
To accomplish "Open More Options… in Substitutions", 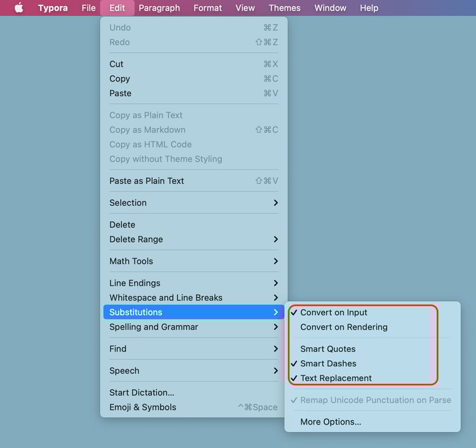I will pyautogui.click(x=372, y=422).
